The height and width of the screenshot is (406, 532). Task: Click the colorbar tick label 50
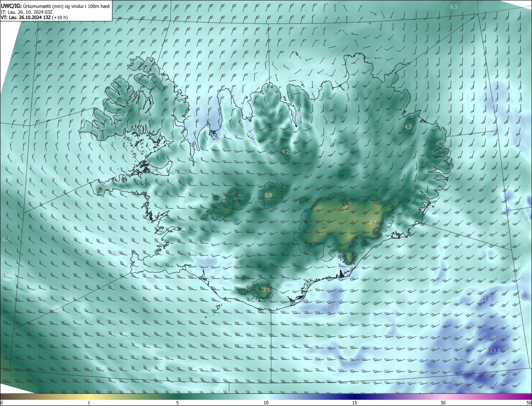pyautogui.click(x=529, y=403)
